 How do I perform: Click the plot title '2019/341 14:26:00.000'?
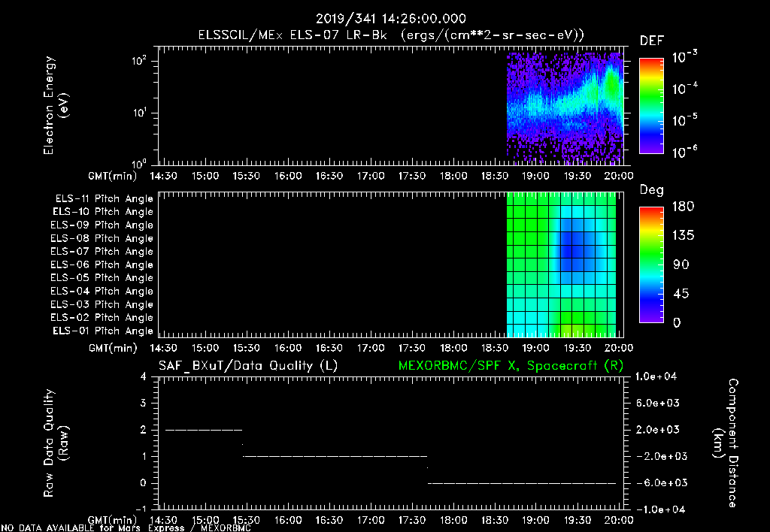pos(390,19)
